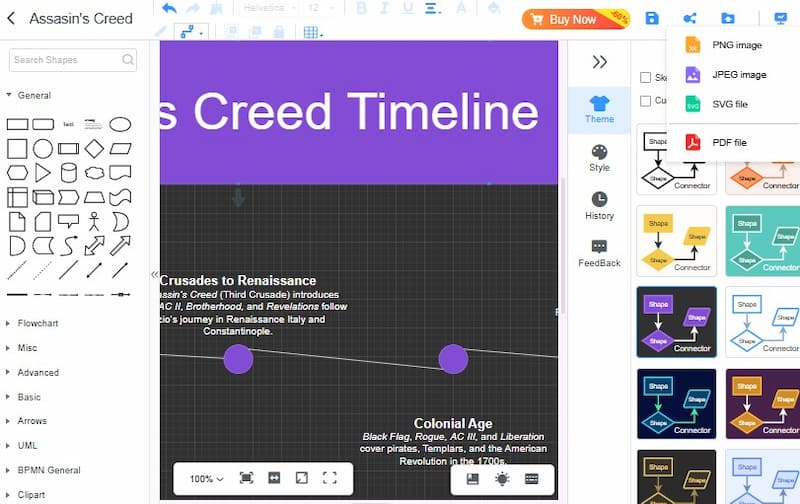This screenshot has height=504, width=800.
Task: Select the yellow shapes theme thumbnail
Action: click(676, 241)
